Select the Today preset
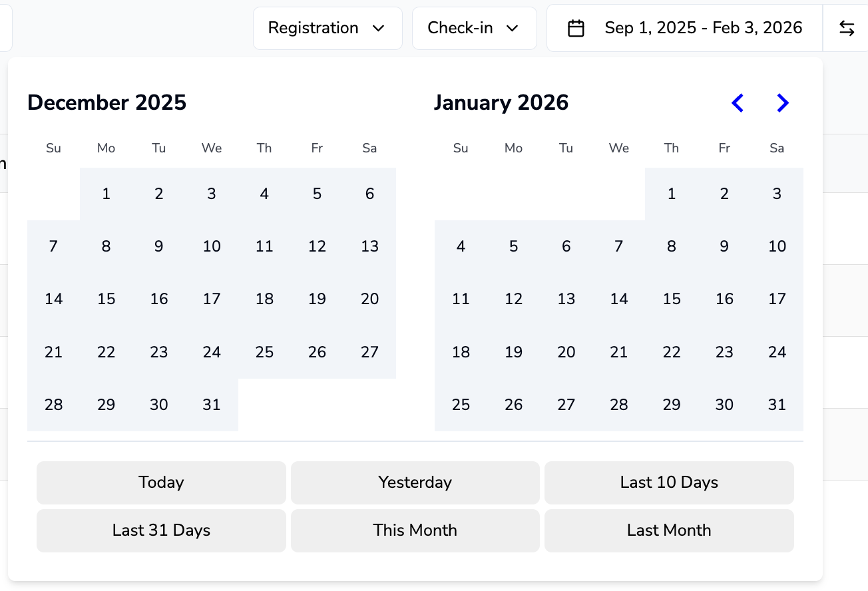The width and height of the screenshot is (868, 591). pyautogui.click(x=161, y=483)
